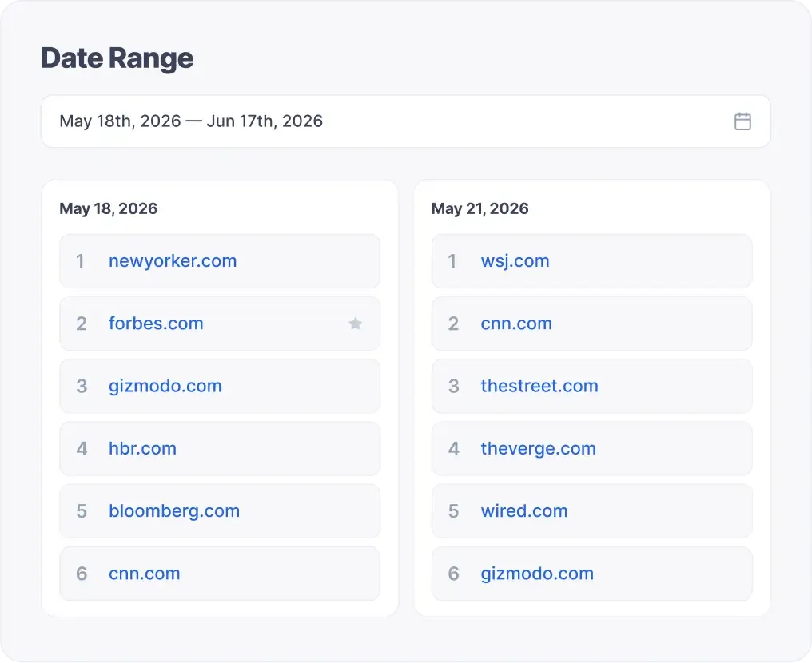Screen dimensions: 812x663
Task: Open theverge.com link
Action: point(539,448)
